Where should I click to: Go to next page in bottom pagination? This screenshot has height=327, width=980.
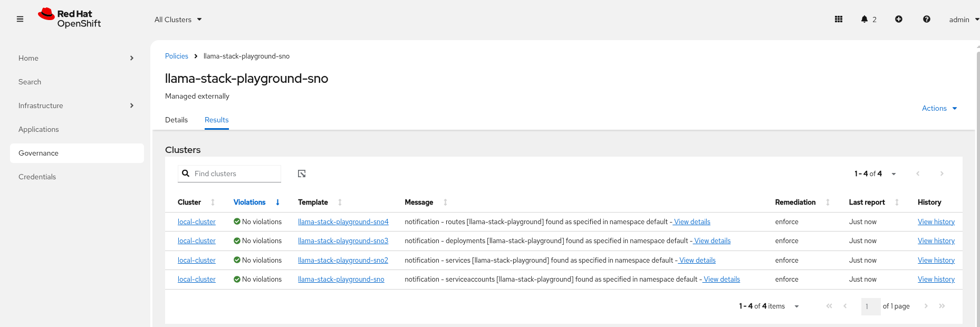pyautogui.click(x=926, y=306)
